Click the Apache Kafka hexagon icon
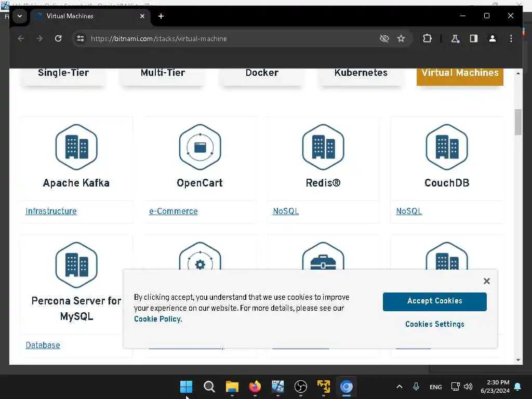Screen dimensions: 532x399 pyautogui.click(x=76, y=147)
